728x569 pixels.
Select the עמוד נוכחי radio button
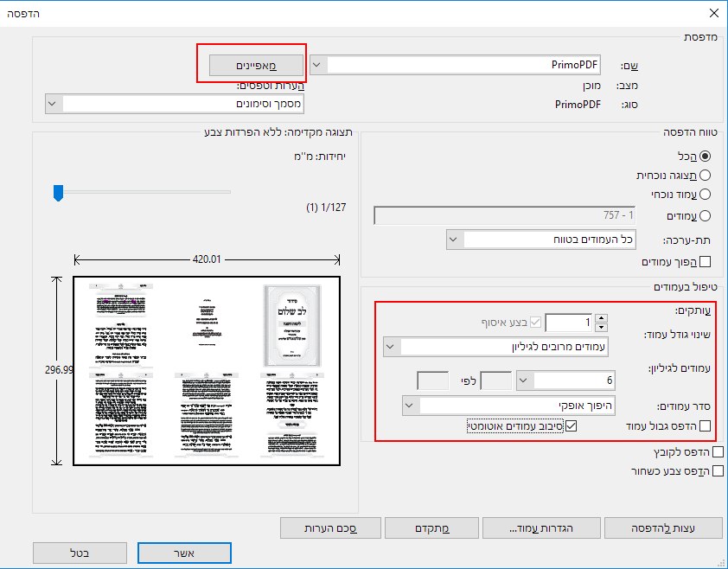(705, 195)
